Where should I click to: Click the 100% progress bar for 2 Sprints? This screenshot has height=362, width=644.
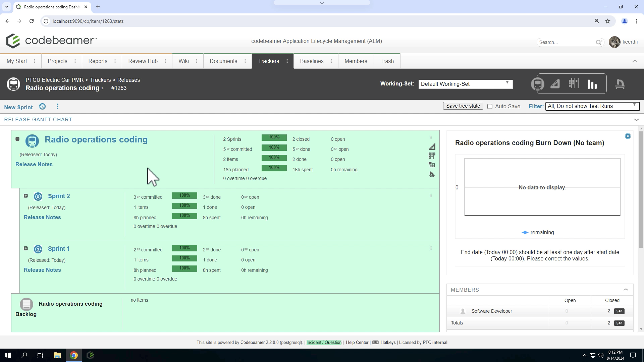[274, 137]
